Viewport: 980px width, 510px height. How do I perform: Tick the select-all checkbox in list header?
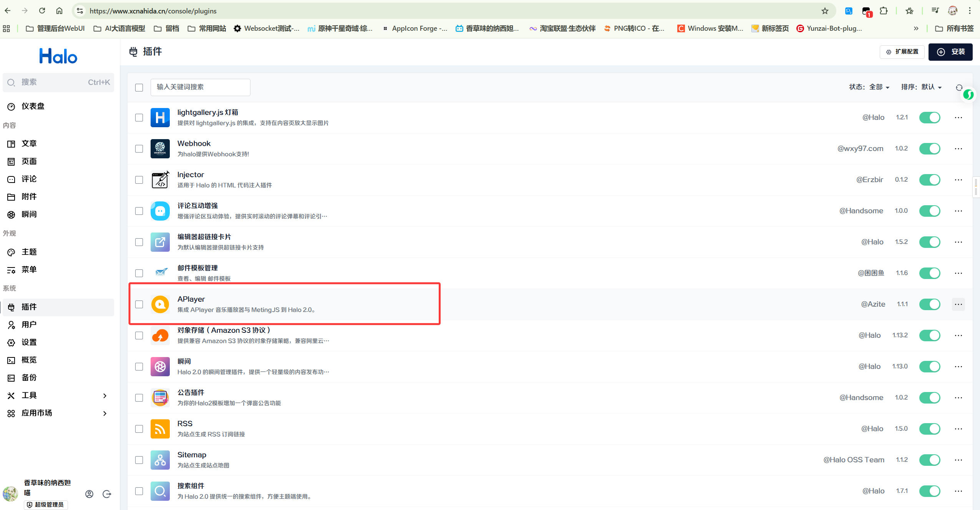(139, 88)
